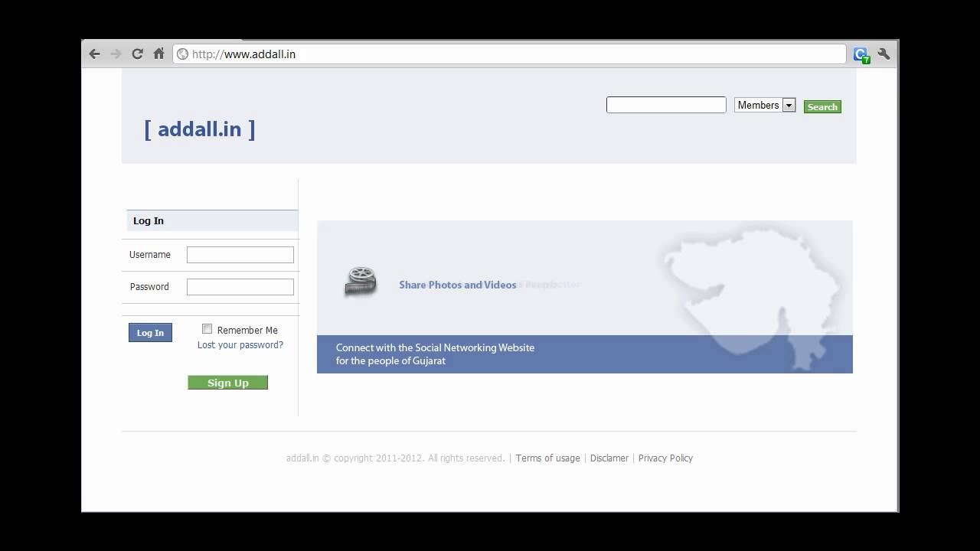980x551 pixels.
Task: Enable the Remember Me checkbox
Action: tap(207, 329)
